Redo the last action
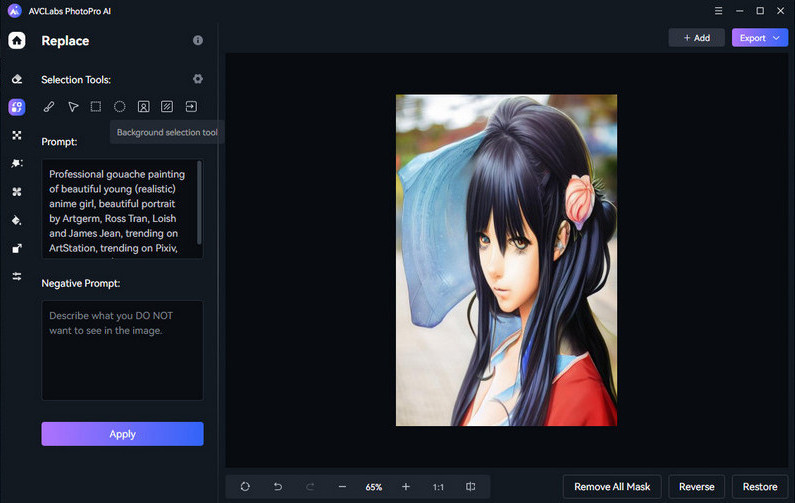 click(x=310, y=487)
